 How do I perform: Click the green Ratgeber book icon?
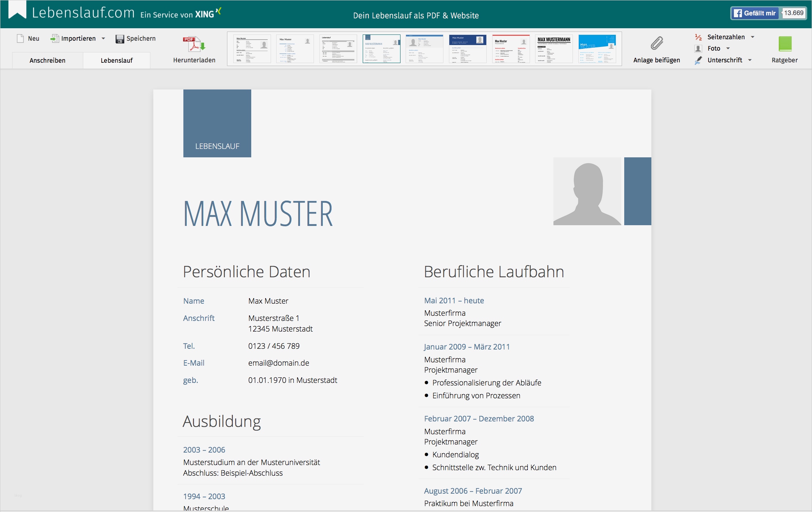[x=784, y=44]
